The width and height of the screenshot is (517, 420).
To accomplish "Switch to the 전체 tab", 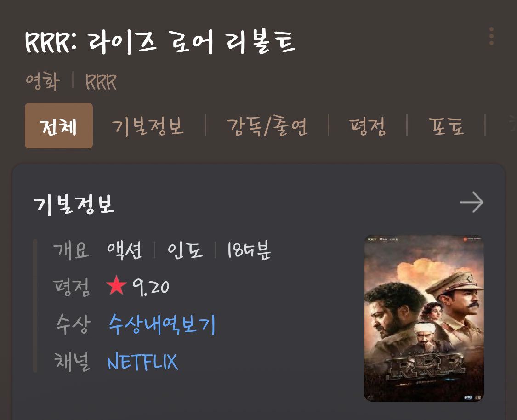I will coord(59,125).
